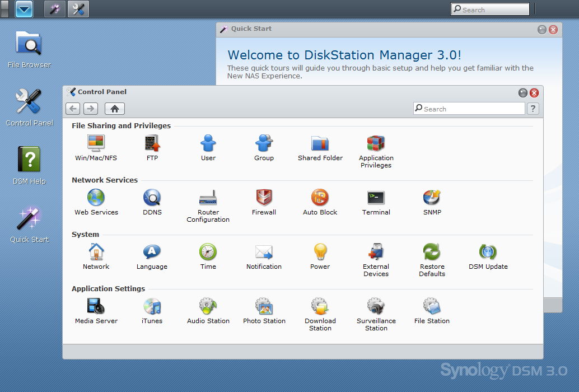Close the Control Panel window
This screenshot has height=392, width=579.
coord(534,92)
